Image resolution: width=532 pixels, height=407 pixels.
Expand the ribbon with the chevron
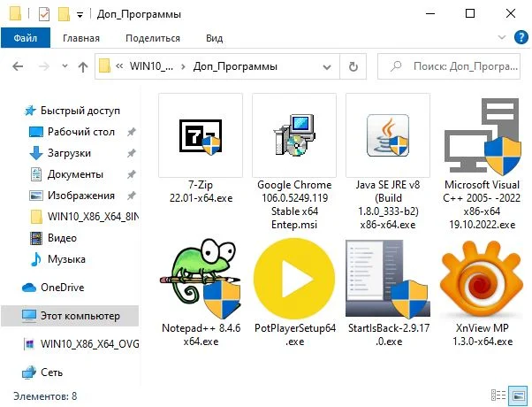click(502, 37)
